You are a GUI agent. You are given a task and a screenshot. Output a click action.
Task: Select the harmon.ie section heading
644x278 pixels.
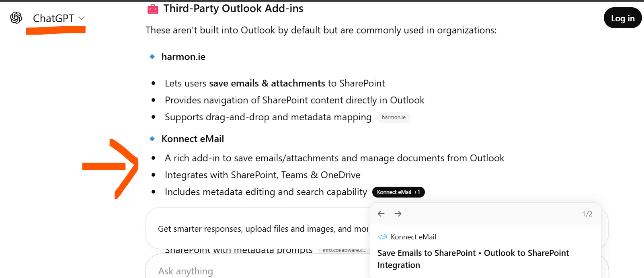(183, 57)
